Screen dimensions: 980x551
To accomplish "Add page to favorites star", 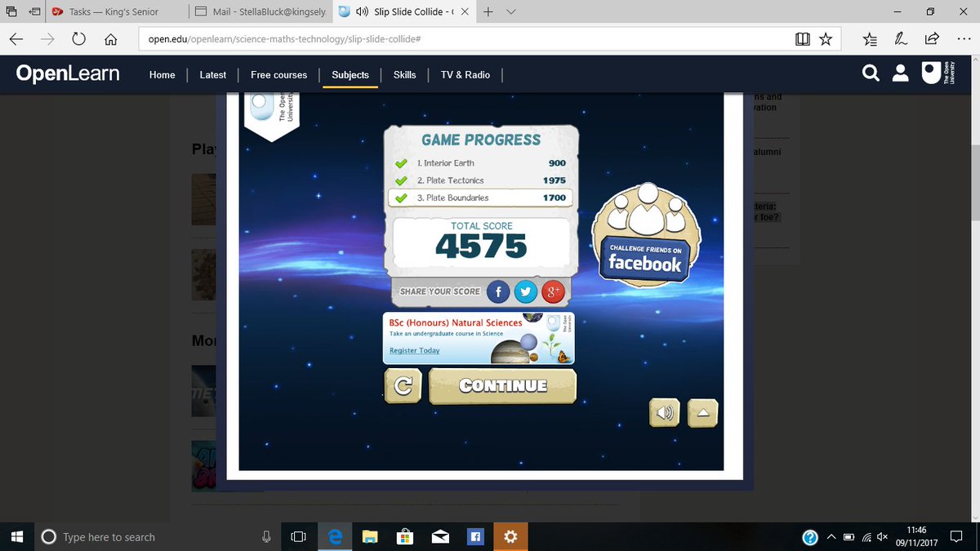I will [x=826, y=39].
